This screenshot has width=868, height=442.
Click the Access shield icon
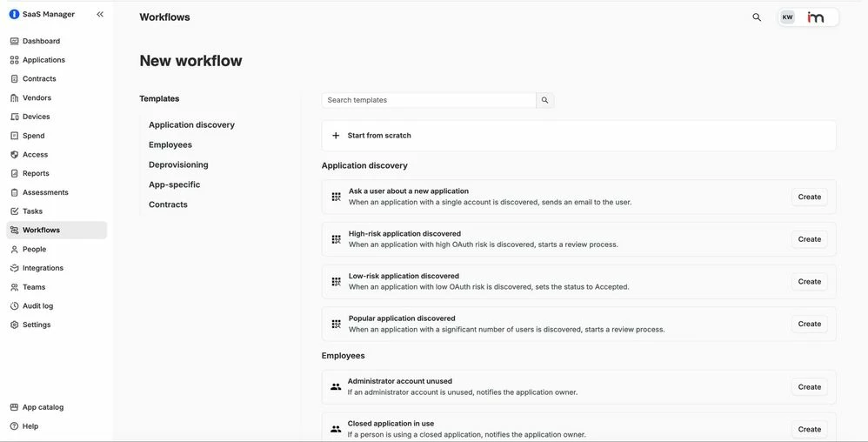click(15, 155)
